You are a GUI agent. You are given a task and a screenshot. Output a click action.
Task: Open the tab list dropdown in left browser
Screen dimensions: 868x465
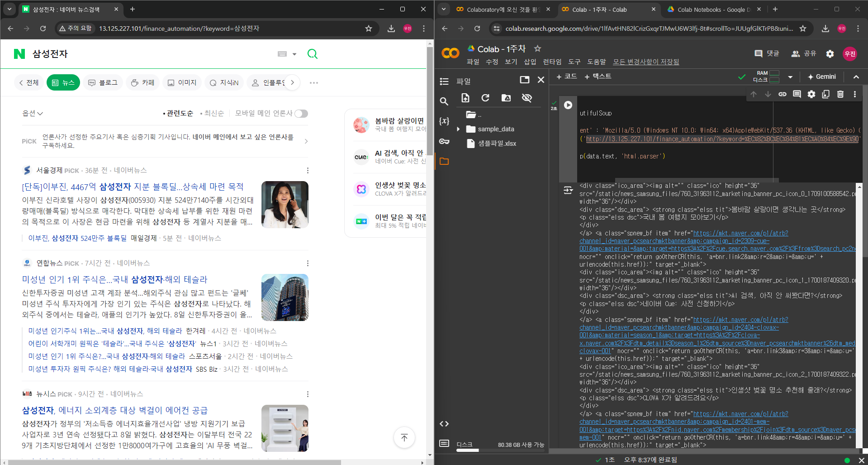(x=9, y=9)
